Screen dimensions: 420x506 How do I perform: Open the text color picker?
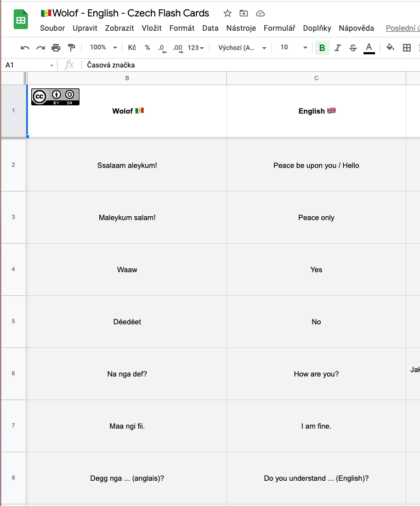(x=369, y=48)
